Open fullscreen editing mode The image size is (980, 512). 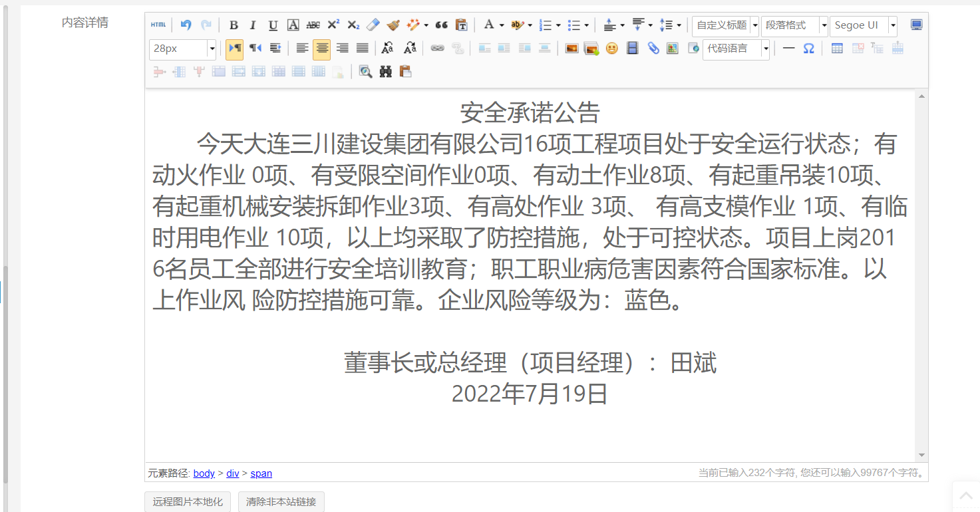pos(917,25)
